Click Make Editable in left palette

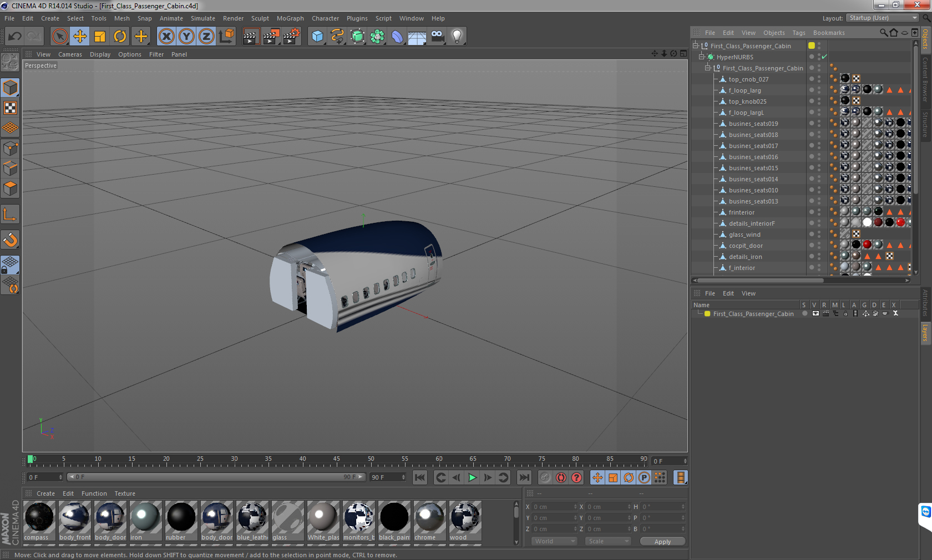(x=10, y=62)
